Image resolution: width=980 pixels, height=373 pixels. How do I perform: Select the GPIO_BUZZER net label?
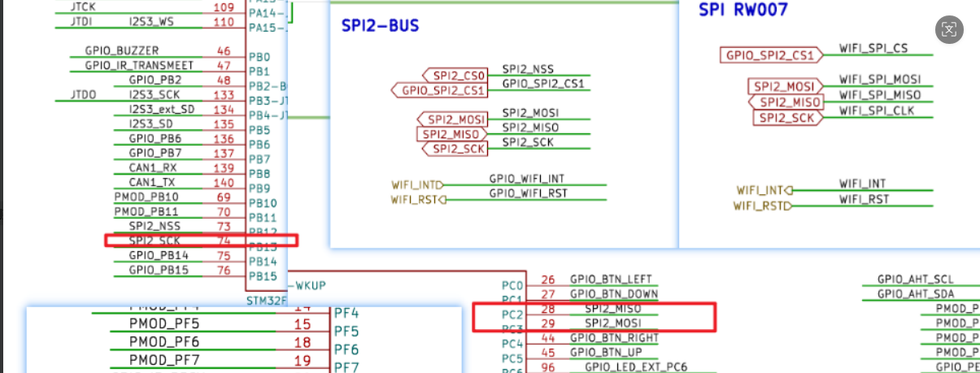point(122,50)
